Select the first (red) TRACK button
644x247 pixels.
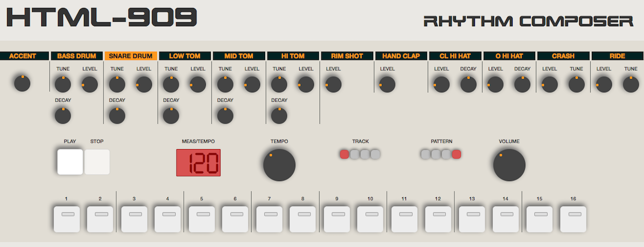tap(345, 154)
